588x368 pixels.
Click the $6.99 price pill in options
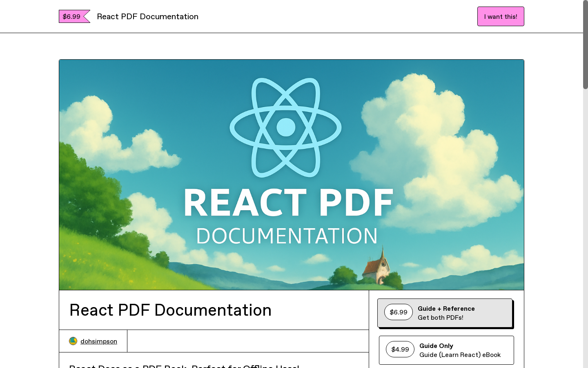coord(399,312)
